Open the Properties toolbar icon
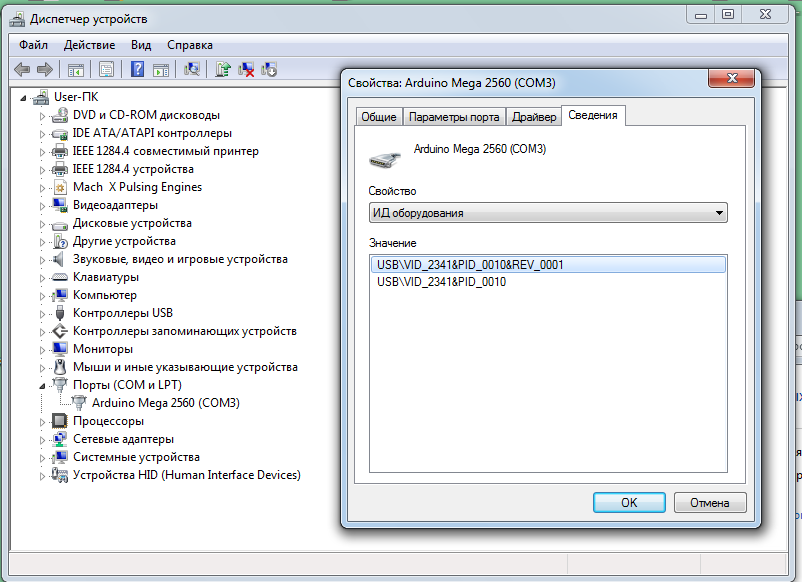 tap(106, 70)
